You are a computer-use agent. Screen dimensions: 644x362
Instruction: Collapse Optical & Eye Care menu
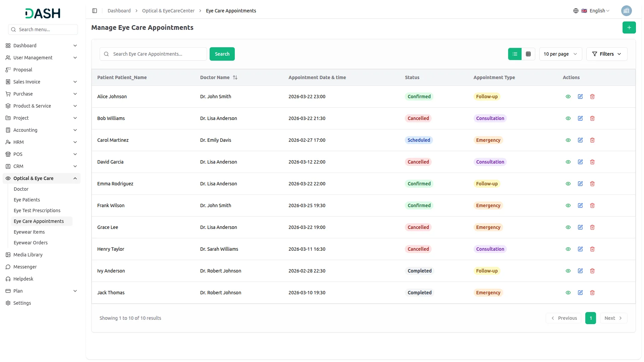tap(75, 178)
